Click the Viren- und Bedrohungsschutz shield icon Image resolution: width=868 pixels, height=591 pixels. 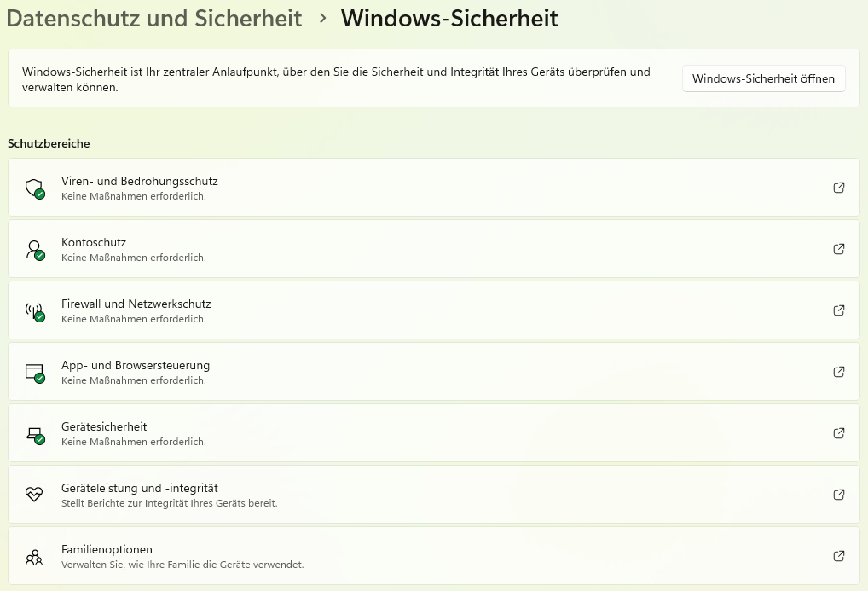tap(35, 188)
